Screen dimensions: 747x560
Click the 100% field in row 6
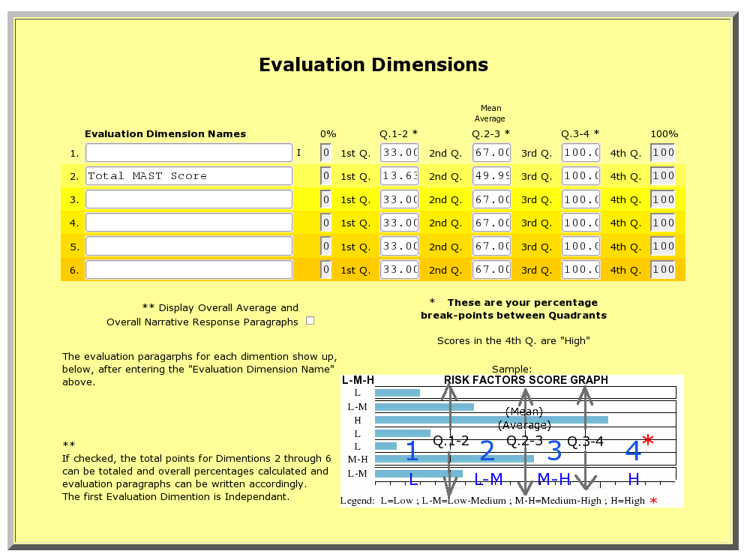coord(663,270)
